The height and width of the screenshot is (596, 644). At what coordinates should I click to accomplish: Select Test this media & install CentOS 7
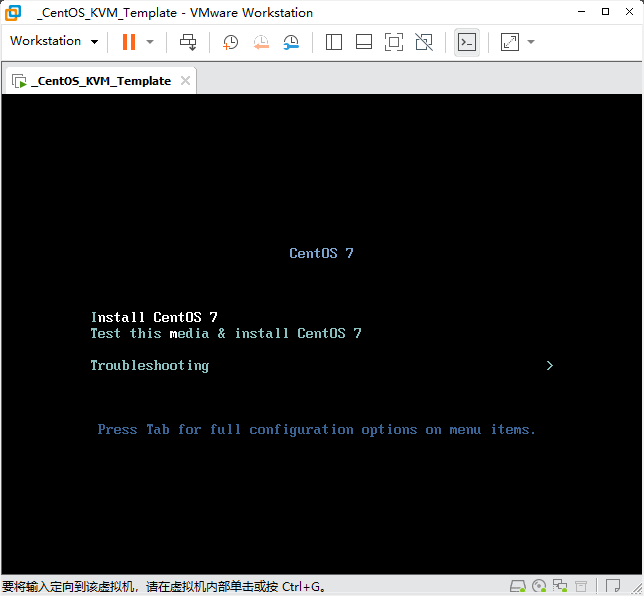(x=226, y=333)
